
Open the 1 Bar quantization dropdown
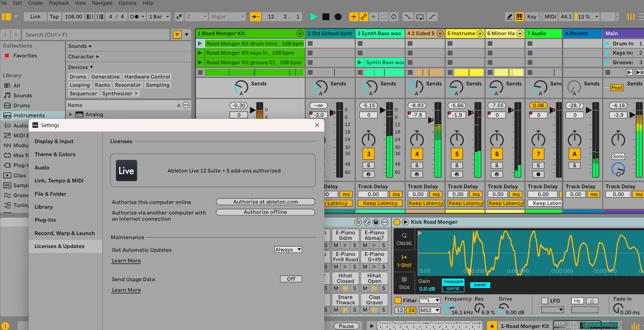point(159,16)
